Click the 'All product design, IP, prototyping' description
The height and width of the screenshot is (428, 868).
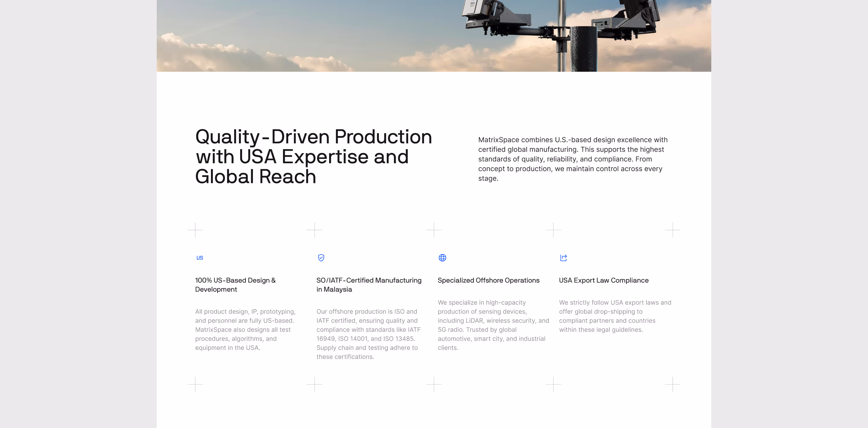click(245, 330)
